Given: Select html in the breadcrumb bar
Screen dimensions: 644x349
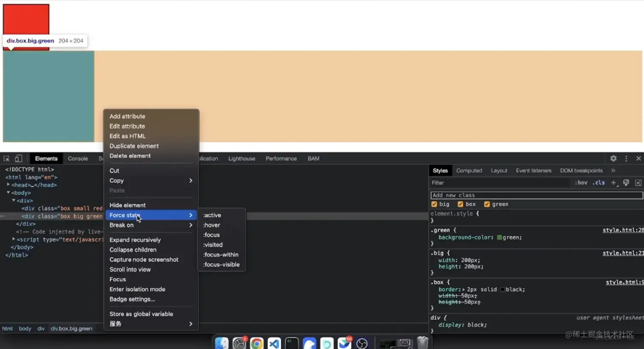Looking at the screenshot, I should pos(7,329).
